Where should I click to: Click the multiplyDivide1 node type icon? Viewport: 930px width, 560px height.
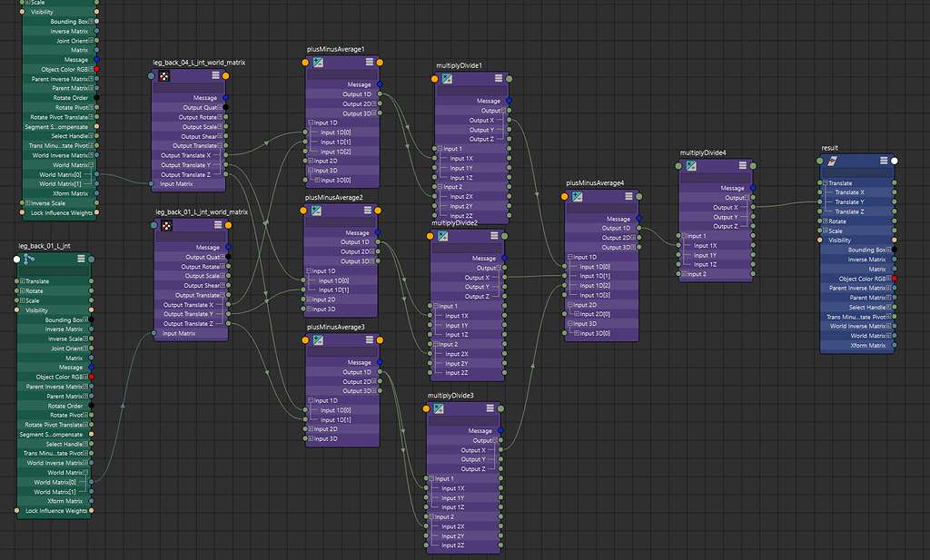(447, 79)
